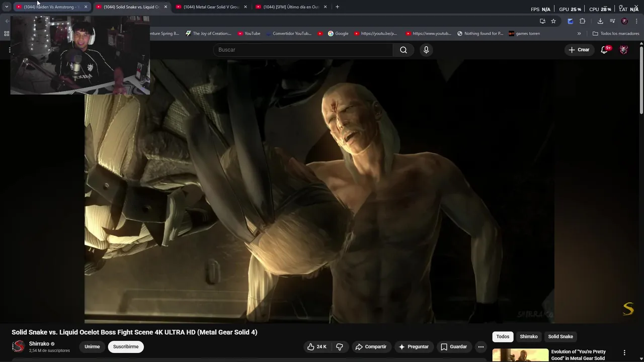This screenshot has height=362, width=644.
Task: Open Evolution of You're Pretty Good title
Action: click(x=579, y=355)
